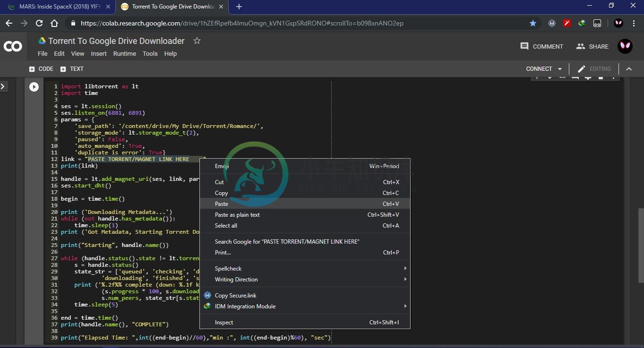Open the Chrome profile avatar
The width and height of the screenshot is (644, 348).
click(618, 23)
